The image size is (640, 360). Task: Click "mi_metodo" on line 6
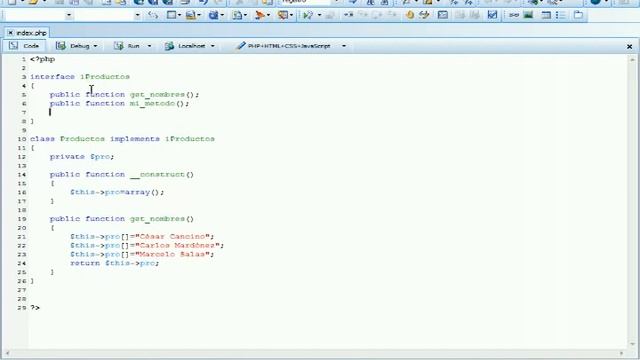(x=152, y=104)
